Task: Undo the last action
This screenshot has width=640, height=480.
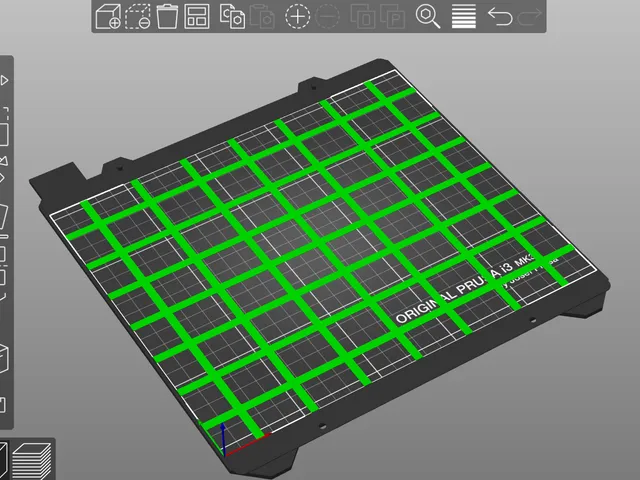Action: 500,16
